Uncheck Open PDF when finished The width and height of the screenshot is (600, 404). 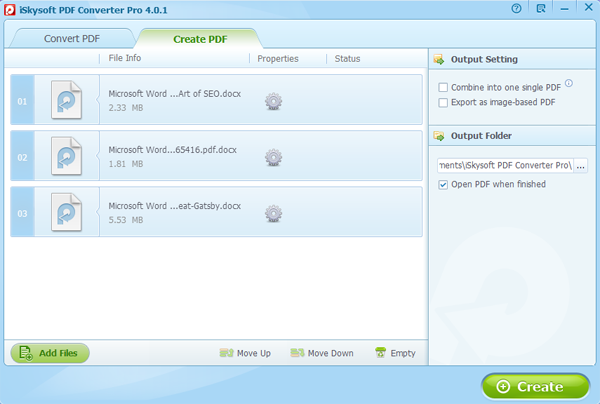pos(443,185)
